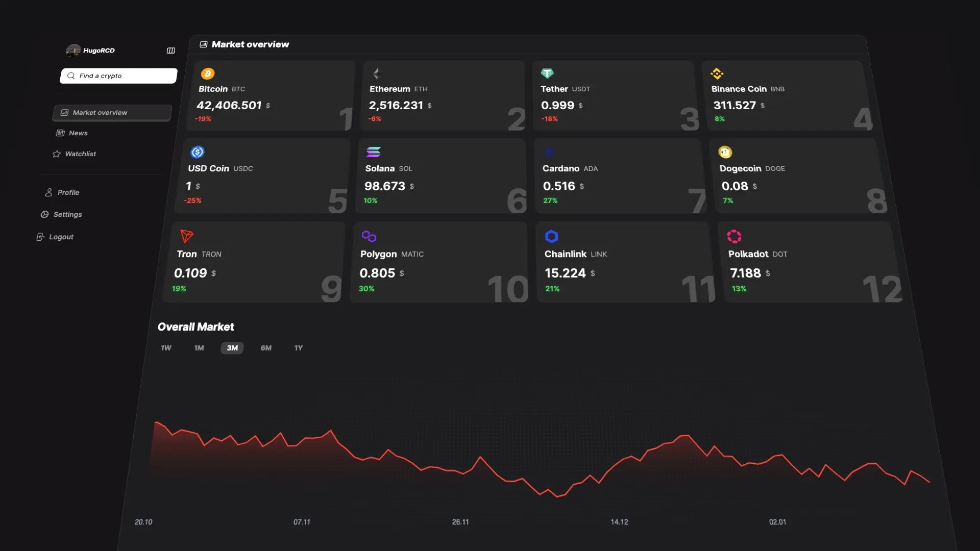
Task: Select the 6M chart range
Action: (266, 348)
